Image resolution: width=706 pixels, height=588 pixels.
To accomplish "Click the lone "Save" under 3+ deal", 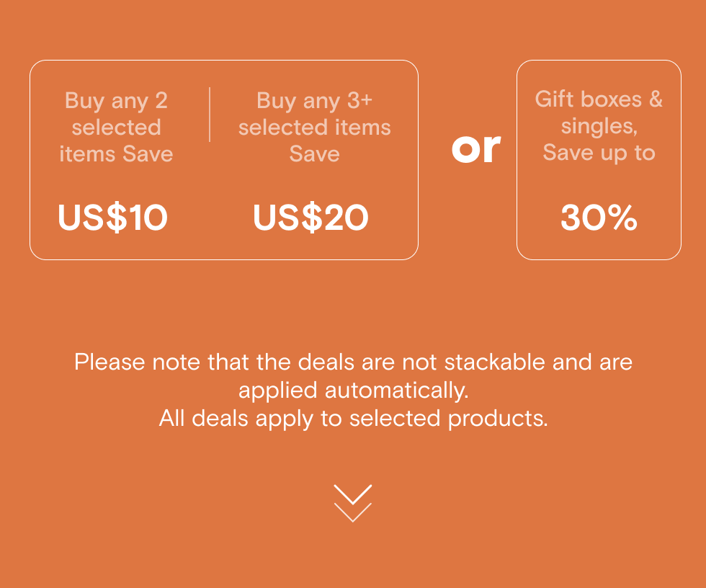I will (314, 153).
